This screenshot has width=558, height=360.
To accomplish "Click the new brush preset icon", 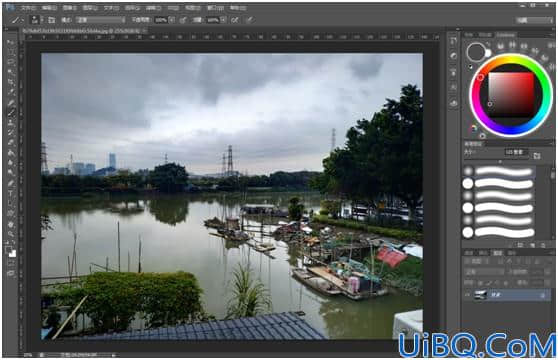I will 532,245.
